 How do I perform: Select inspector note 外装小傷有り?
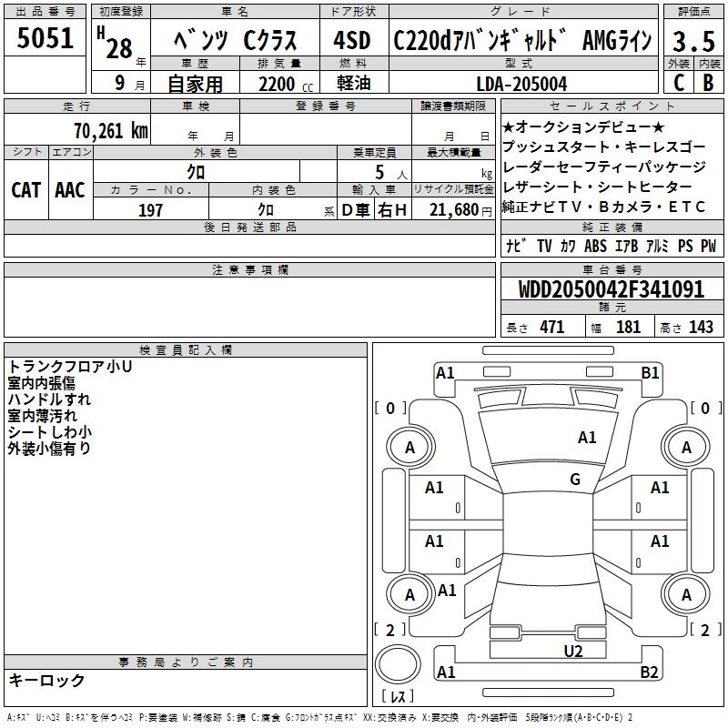(x=49, y=448)
